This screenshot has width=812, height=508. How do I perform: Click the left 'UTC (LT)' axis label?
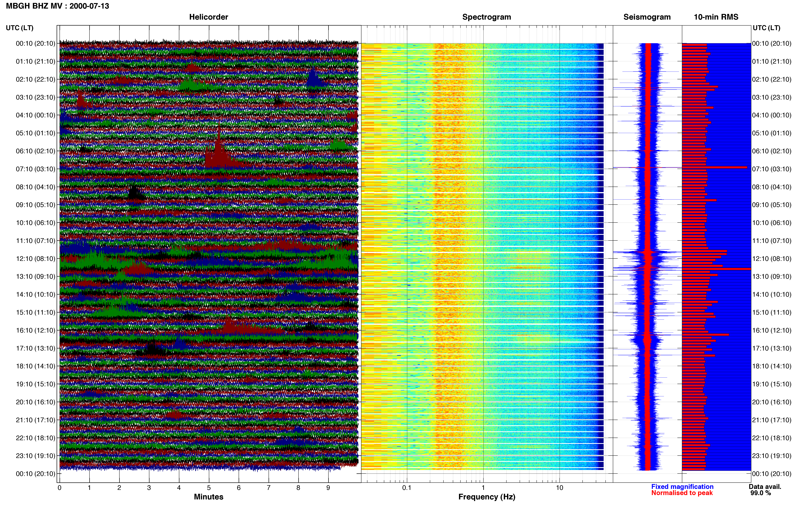tap(20, 28)
